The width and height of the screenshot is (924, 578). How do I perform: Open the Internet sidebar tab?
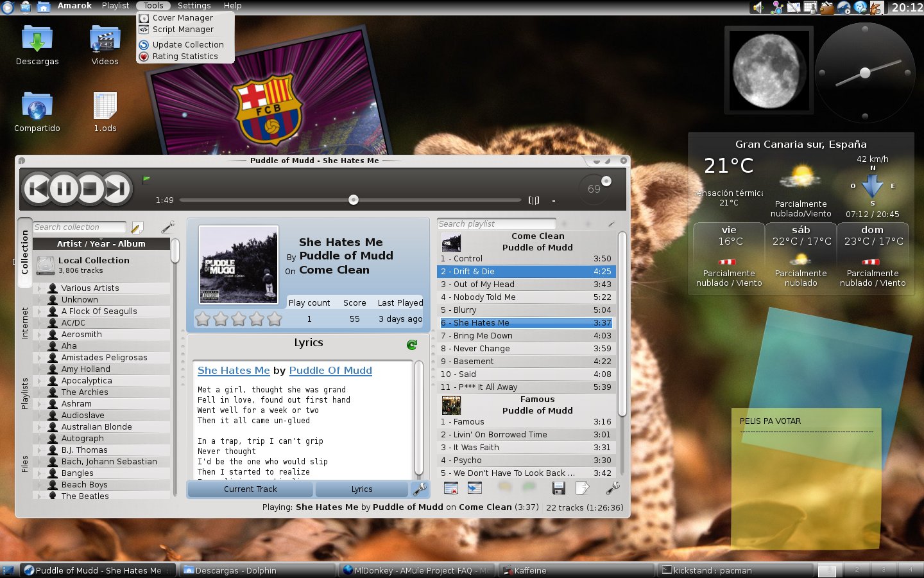(24, 323)
